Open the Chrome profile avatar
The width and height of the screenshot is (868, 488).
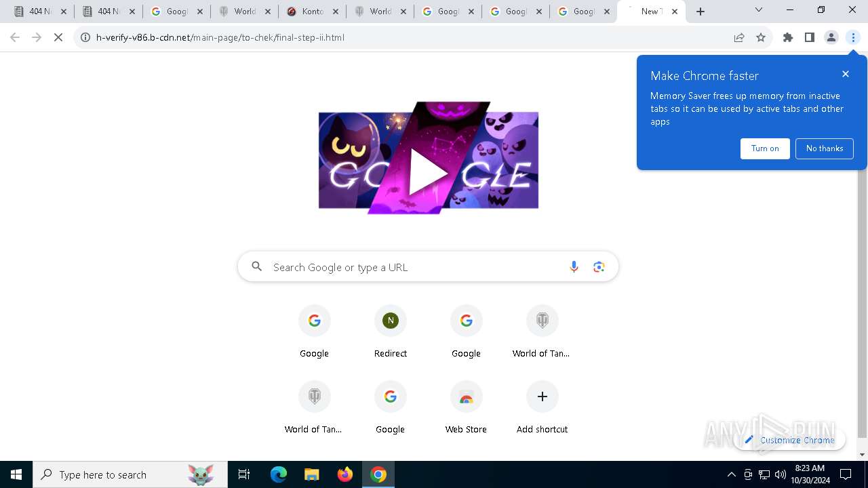point(831,38)
